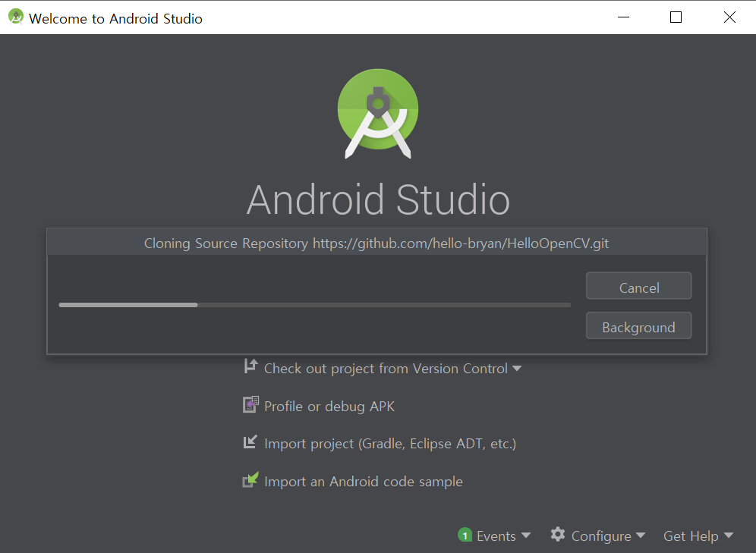Minimize the Welcome to Android Studio window
This screenshot has height=553, width=756.
click(x=623, y=17)
